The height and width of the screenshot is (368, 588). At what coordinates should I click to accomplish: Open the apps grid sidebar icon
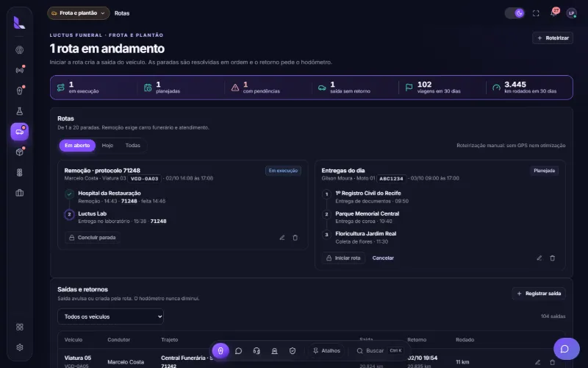coord(20,327)
